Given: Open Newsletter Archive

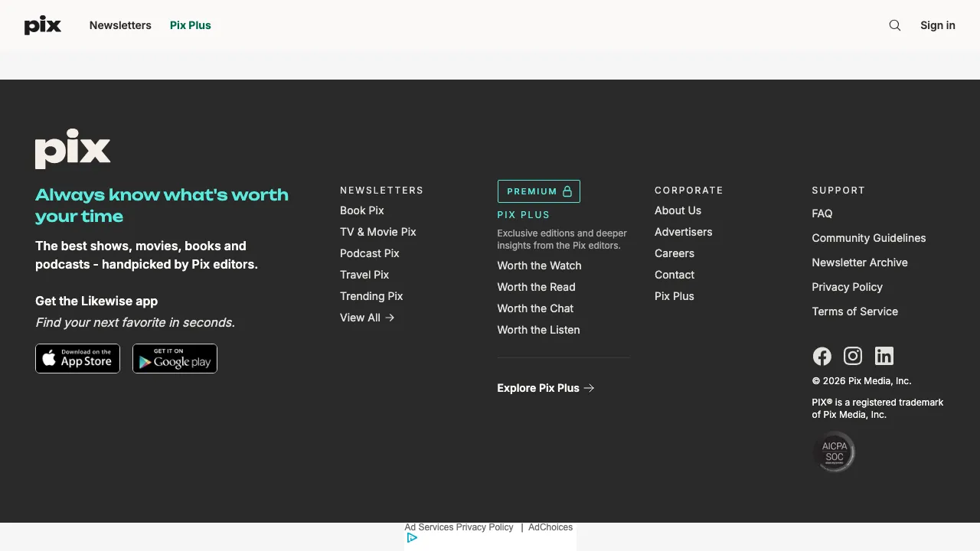Looking at the screenshot, I should pos(860,262).
